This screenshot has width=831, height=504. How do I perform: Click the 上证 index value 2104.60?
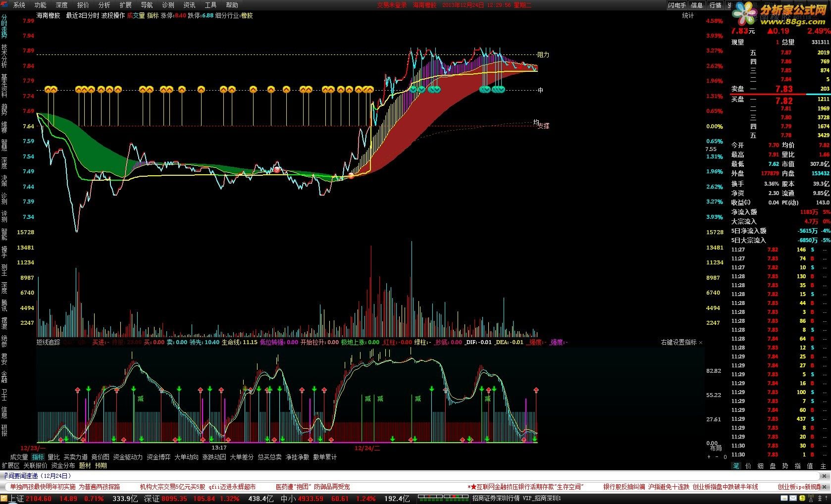[x=39, y=499]
